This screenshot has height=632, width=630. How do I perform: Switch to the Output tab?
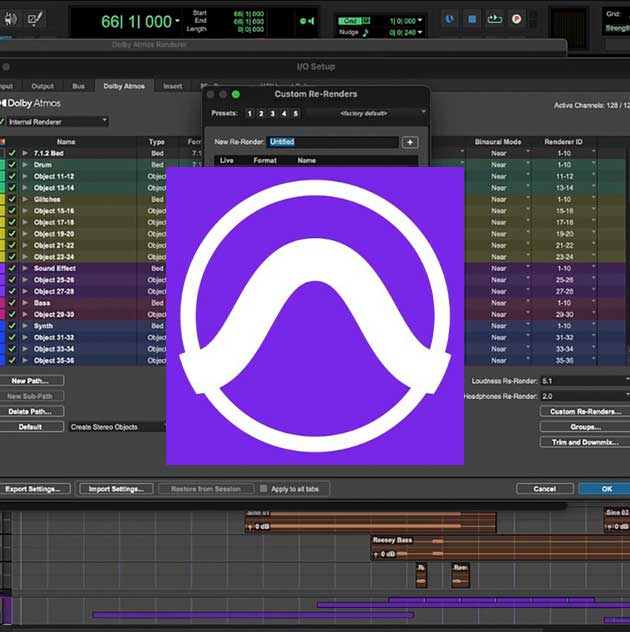pyautogui.click(x=42, y=86)
